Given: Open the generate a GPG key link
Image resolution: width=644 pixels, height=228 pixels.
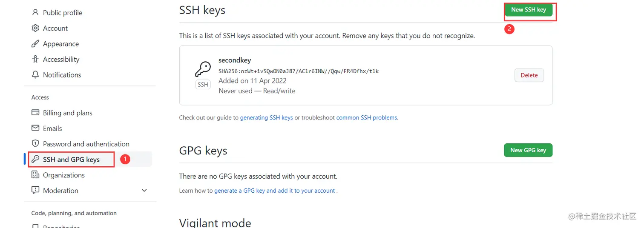Looking at the screenshot, I should 275,191.
